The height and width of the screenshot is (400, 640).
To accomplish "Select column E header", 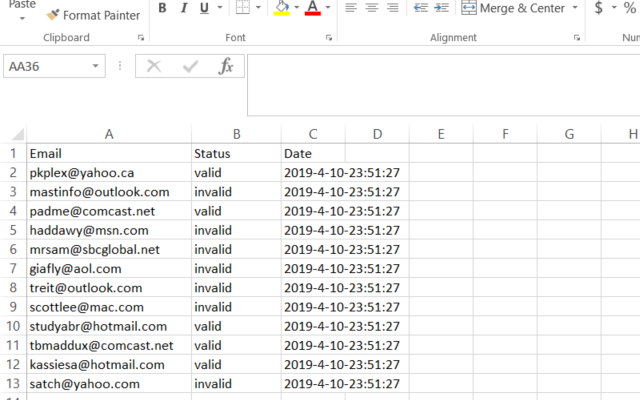I will click(441, 134).
